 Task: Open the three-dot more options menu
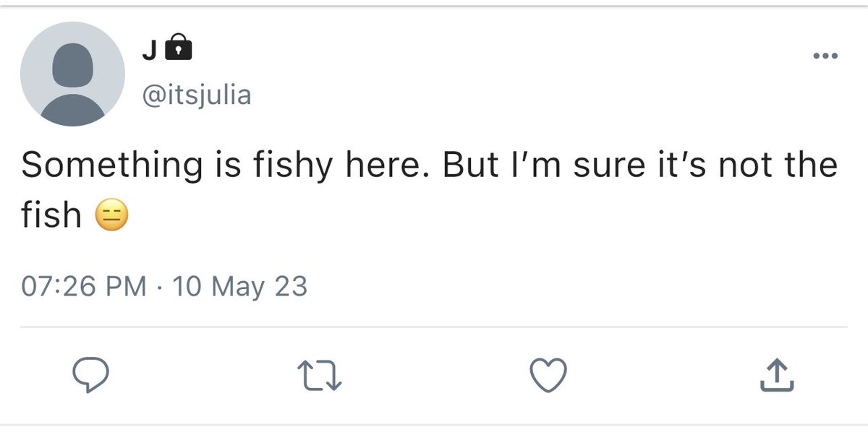tap(825, 56)
